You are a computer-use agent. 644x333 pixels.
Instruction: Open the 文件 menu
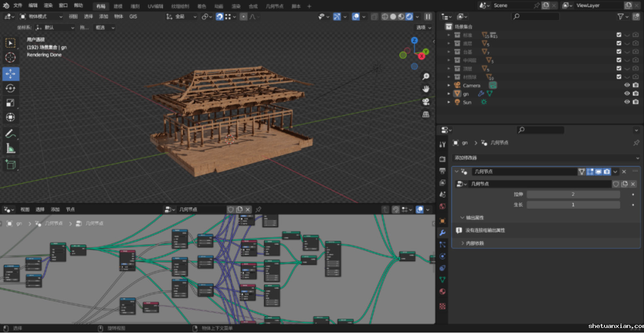18,6
